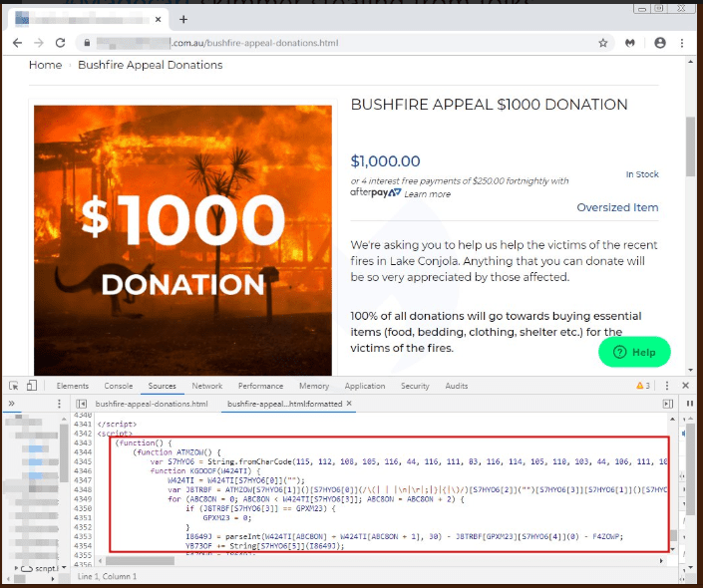The width and height of the screenshot is (703, 588).
Task: Open the Network tab
Action: (x=207, y=386)
